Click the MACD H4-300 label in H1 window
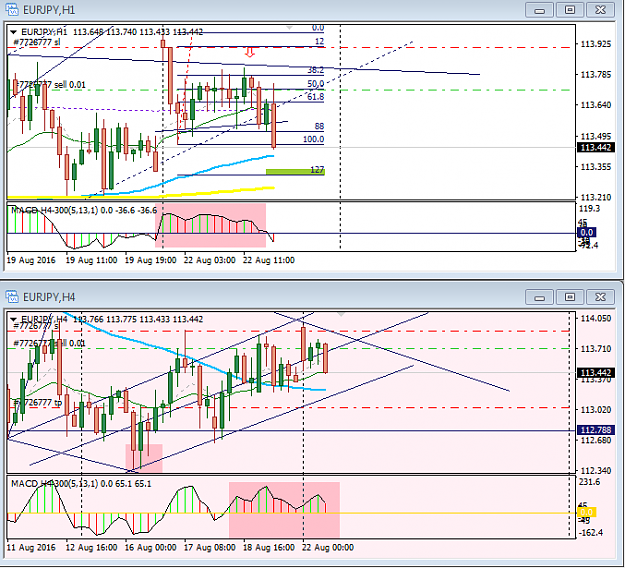The height and width of the screenshot is (568, 625). 84,210
